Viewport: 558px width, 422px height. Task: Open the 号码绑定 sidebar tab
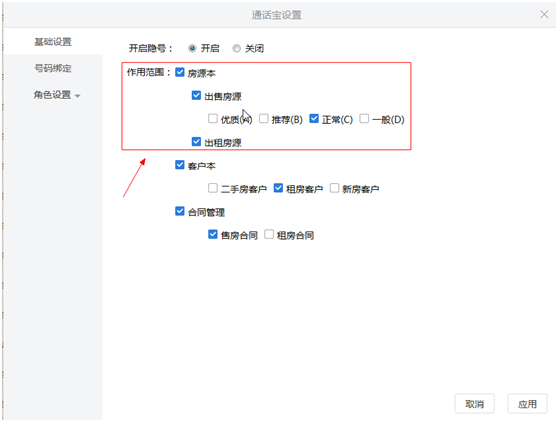click(x=53, y=68)
